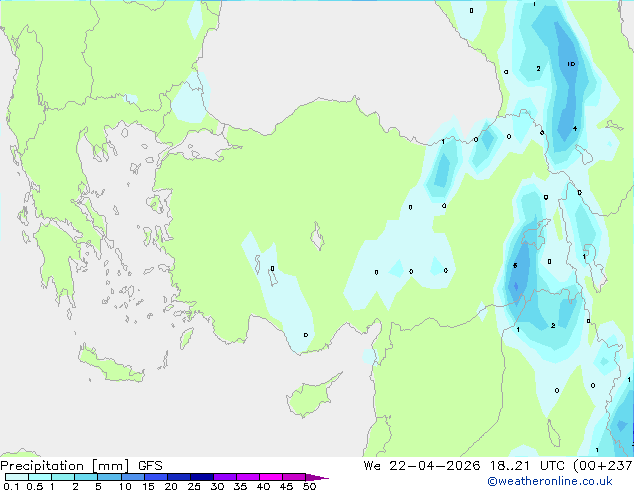Screen dimensions: 634x490
Task: Click the "10" value on the map
Action: click(571, 64)
